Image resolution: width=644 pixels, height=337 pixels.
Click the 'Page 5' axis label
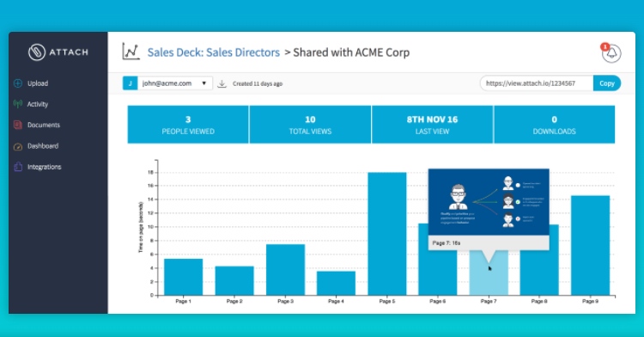[x=387, y=301]
